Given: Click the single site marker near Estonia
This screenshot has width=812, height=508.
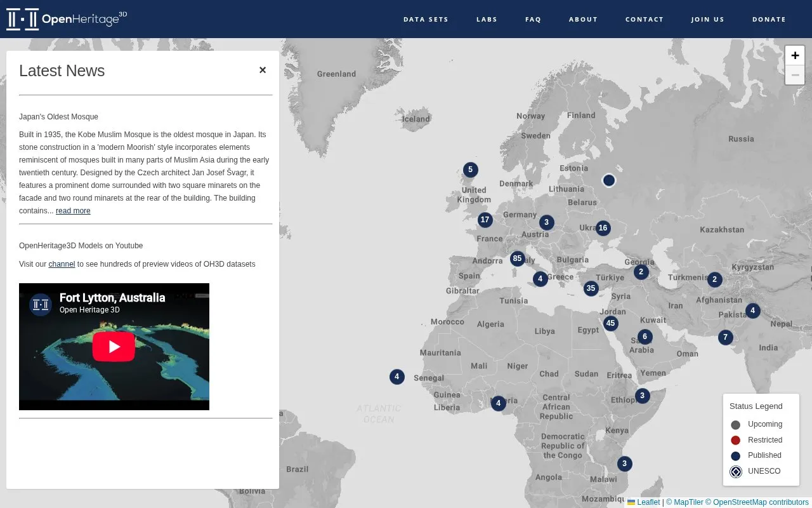Looking at the screenshot, I should click(609, 180).
